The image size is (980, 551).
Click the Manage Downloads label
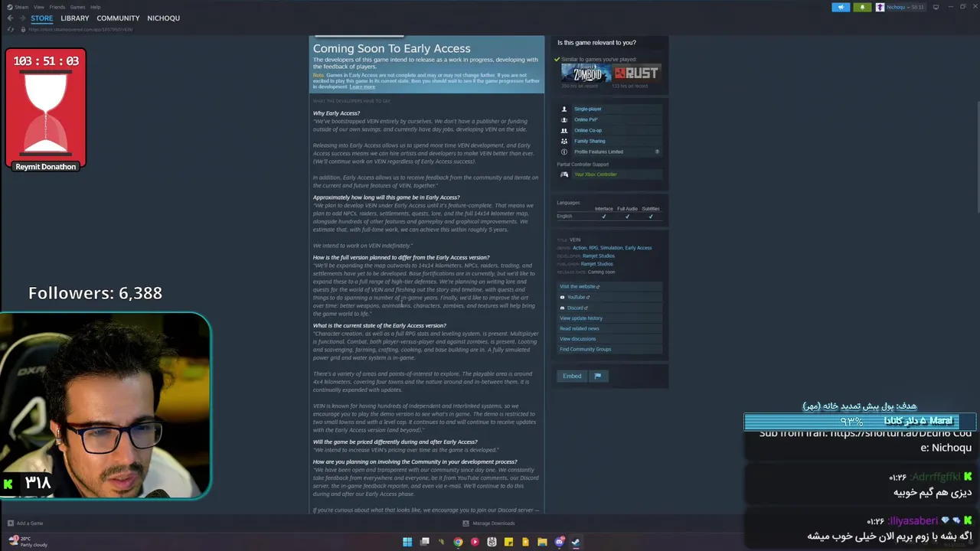(x=494, y=523)
